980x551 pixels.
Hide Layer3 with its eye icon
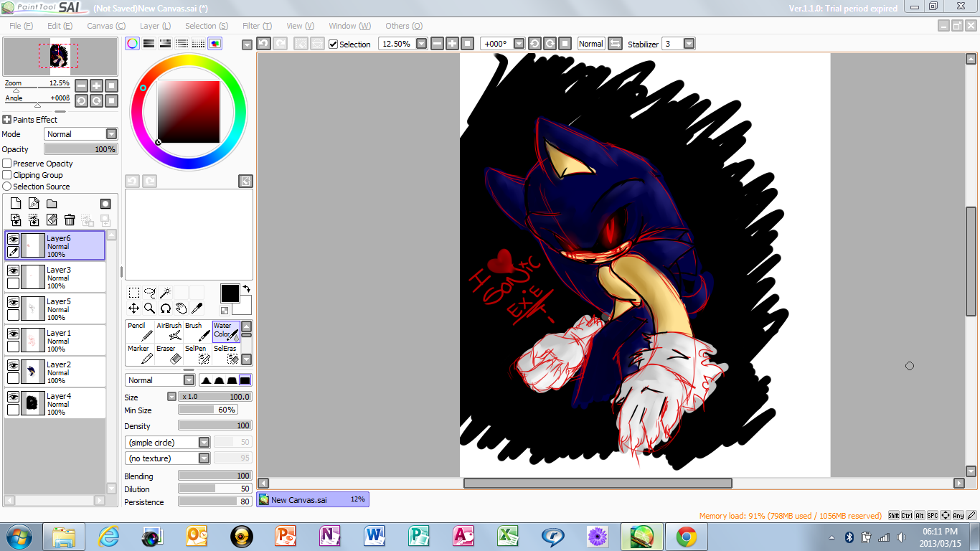(13, 270)
